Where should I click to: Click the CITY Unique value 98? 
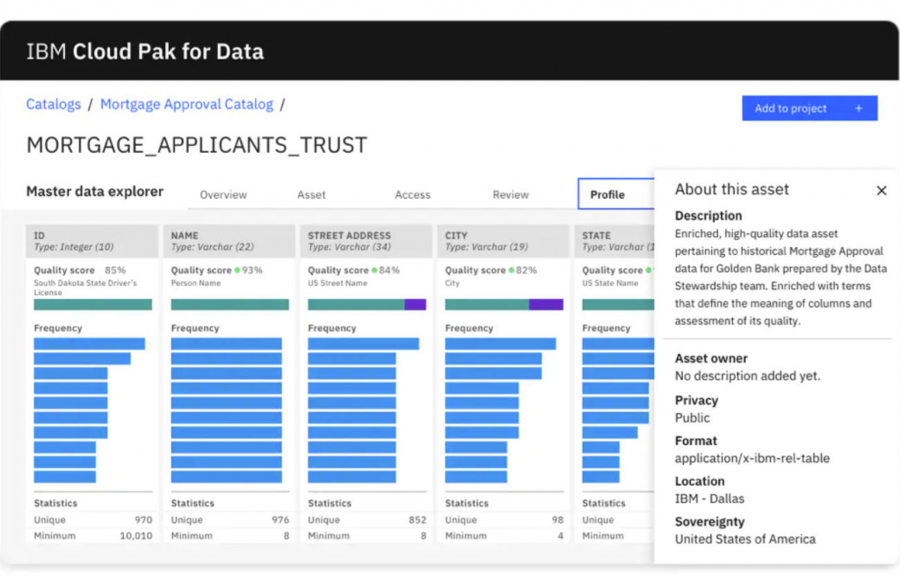[557, 519]
